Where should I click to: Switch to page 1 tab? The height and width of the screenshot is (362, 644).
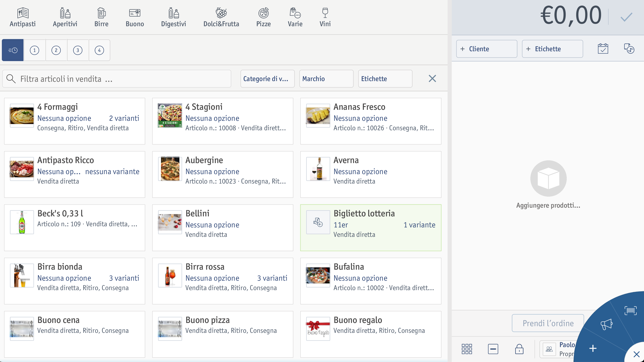(x=34, y=50)
